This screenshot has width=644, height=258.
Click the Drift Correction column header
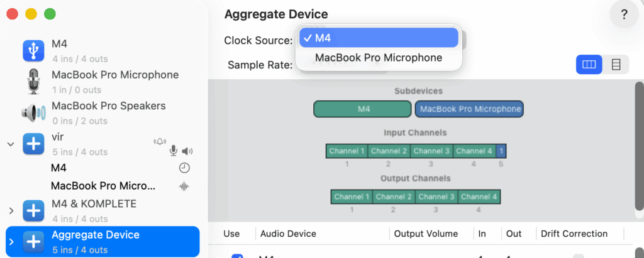tap(574, 234)
